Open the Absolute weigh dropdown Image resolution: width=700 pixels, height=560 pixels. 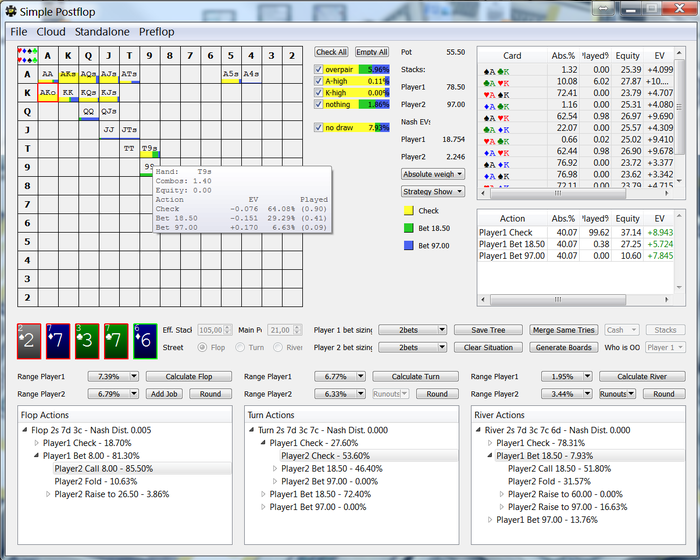[x=432, y=174]
